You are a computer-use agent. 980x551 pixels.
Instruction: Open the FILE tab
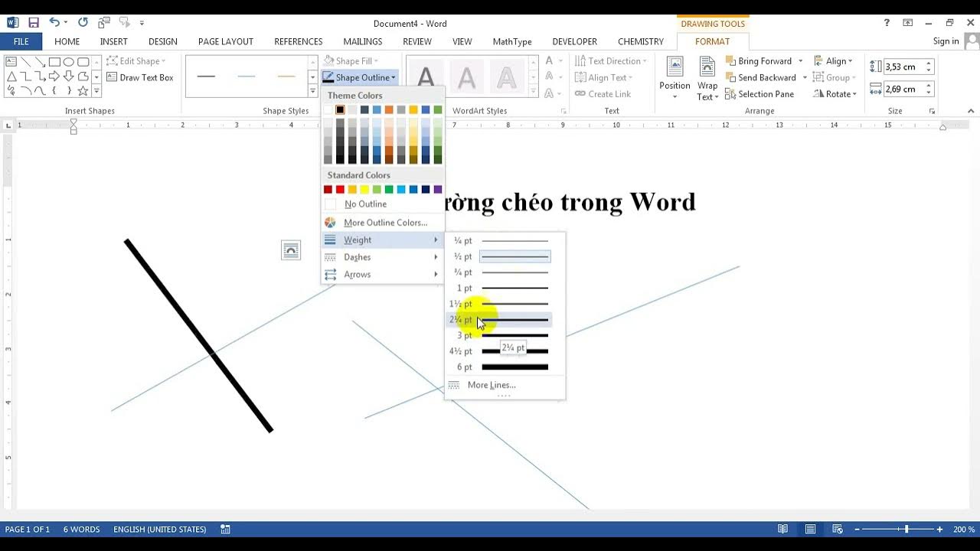pos(21,41)
